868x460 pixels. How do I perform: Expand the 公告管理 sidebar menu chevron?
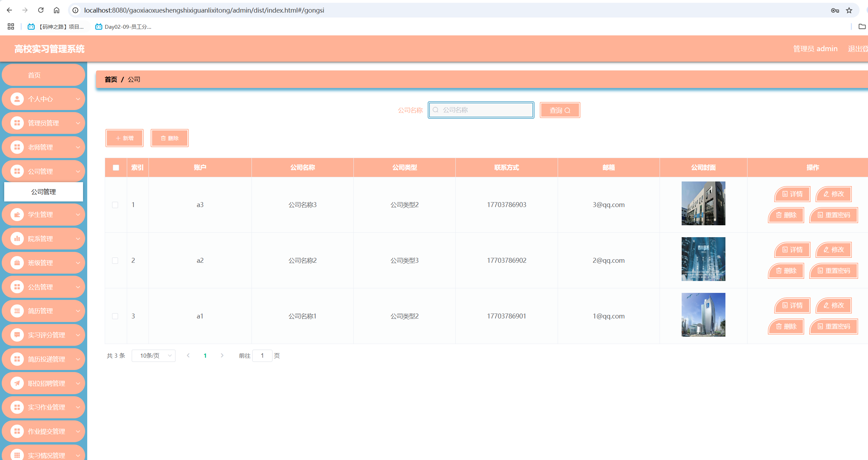78,287
